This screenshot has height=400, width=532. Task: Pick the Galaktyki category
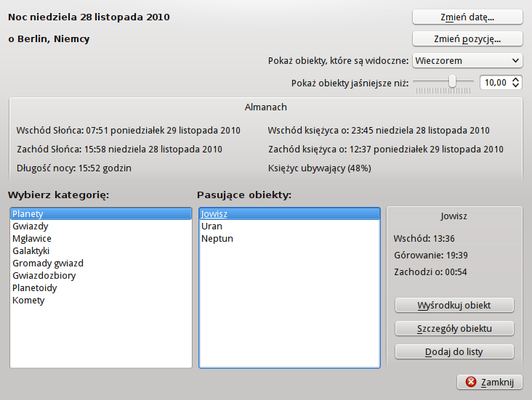click(31, 251)
